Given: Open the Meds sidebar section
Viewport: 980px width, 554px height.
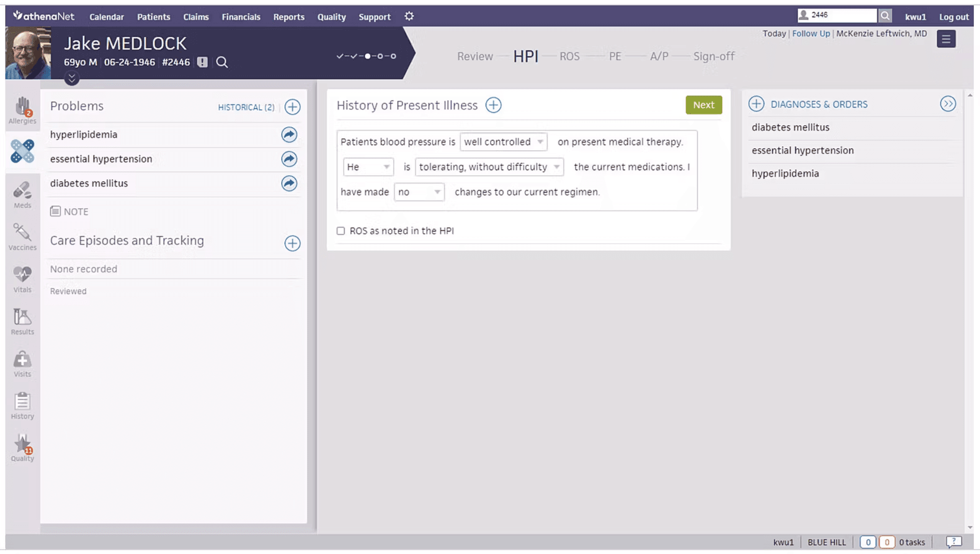Looking at the screenshot, I should tap(22, 195).
